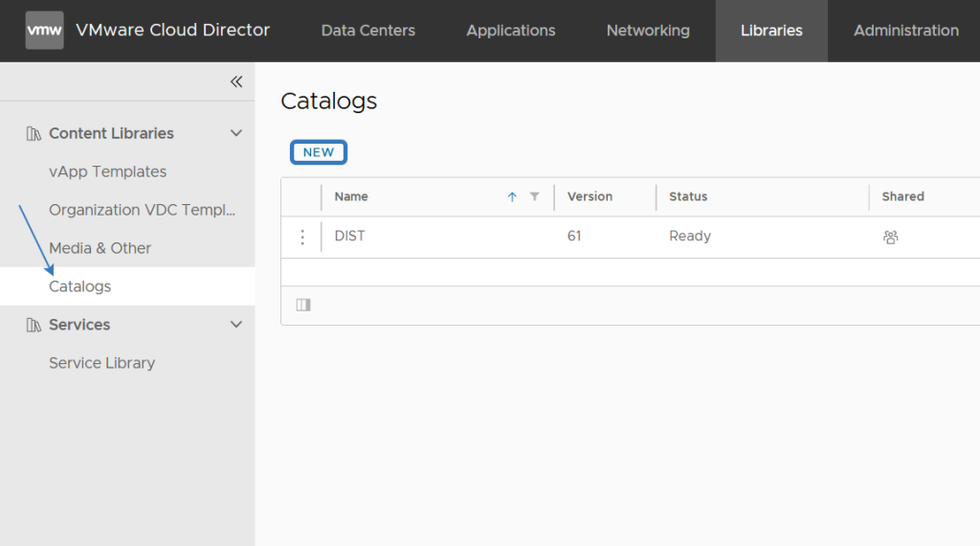980x546 pixels.
Task: Open the DIST catalog name
Action: click(x=349, y=236)
